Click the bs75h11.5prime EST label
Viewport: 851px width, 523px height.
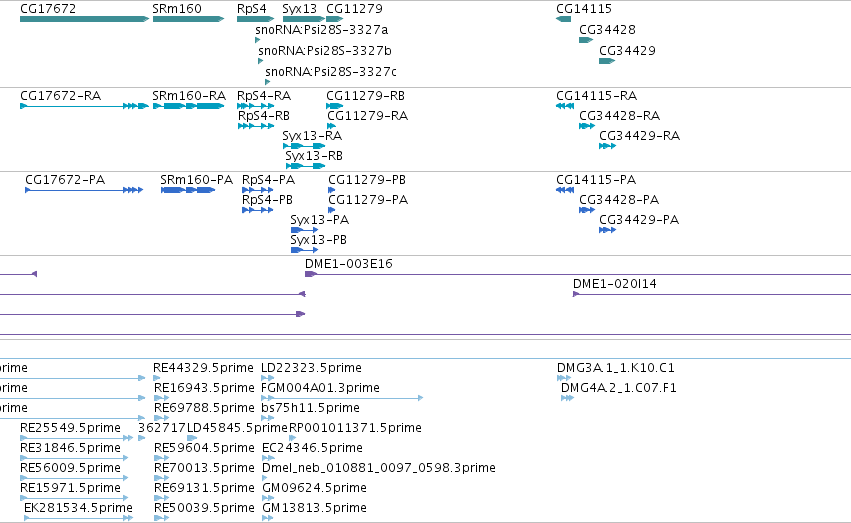tap(310, 408)
